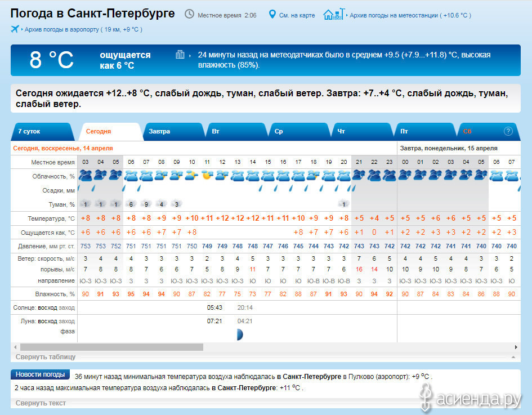Click the gust value 11 at hour 14
This screenshot has height=415, width=532.
252,269
